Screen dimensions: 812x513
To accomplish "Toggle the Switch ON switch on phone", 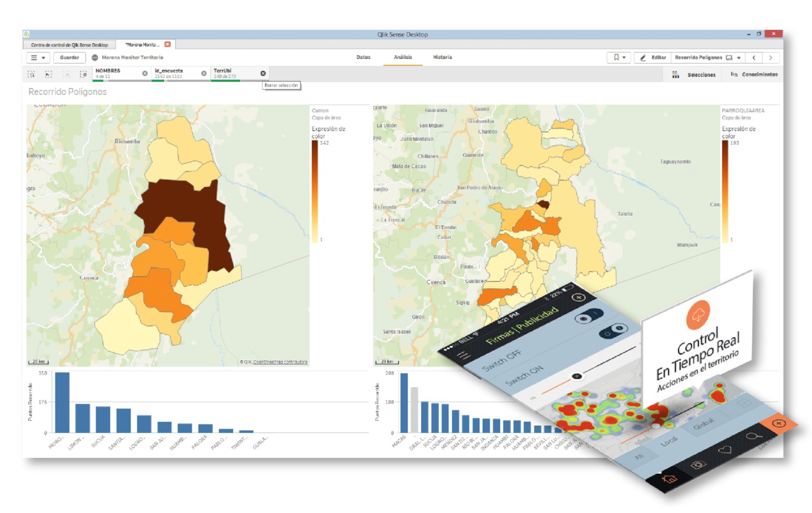I will click(613, 332).
